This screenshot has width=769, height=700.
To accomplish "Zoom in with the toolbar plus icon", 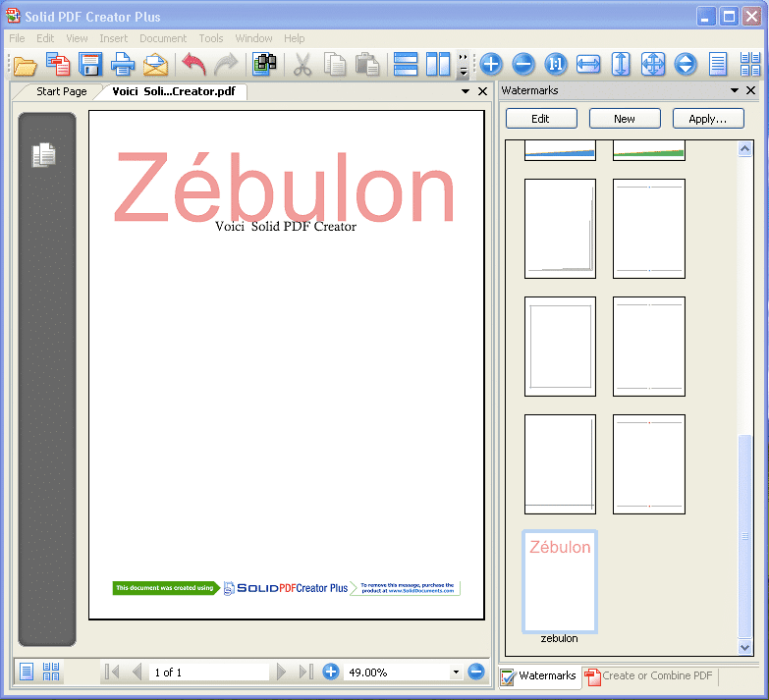I will 491,64.
